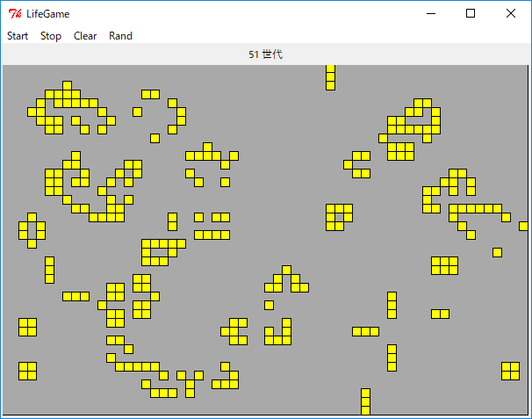Click the LifeGame title text
Image resolution: width=532 pixels, height=419 pixels.
(47, 14)
